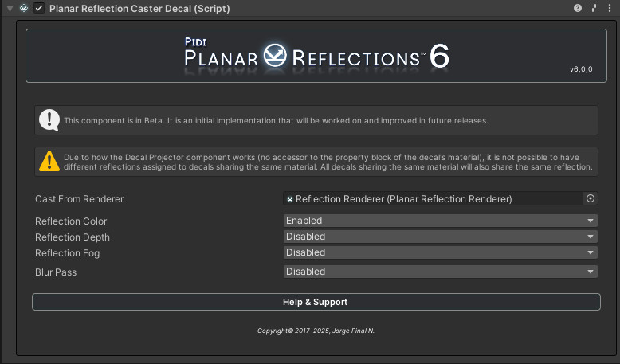Viewport: 620px width, 364px height.
Task: Open object picker for Cast From Renderer
Action: tap(591, 198)
